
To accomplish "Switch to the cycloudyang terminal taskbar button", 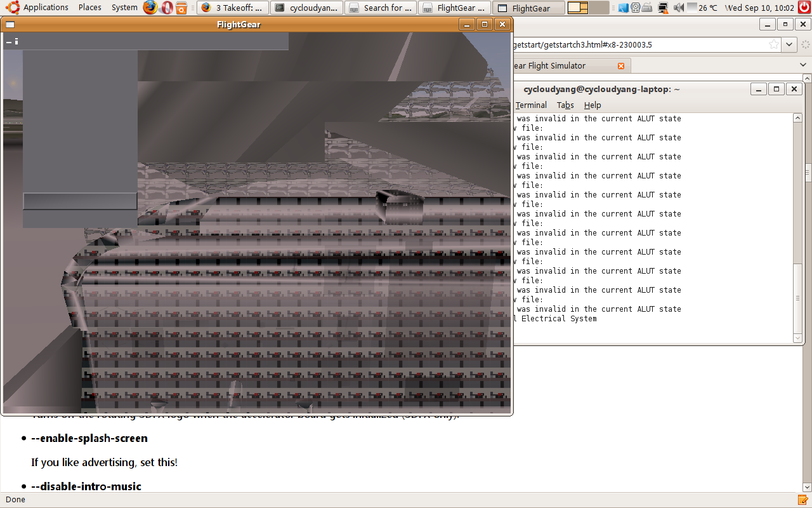I will [x=307, y=8].
